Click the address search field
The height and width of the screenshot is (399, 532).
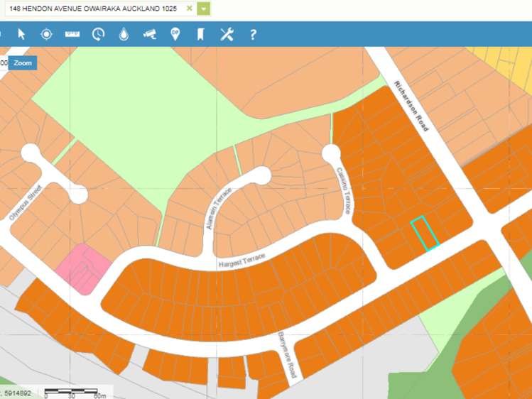tap(92, 9)
